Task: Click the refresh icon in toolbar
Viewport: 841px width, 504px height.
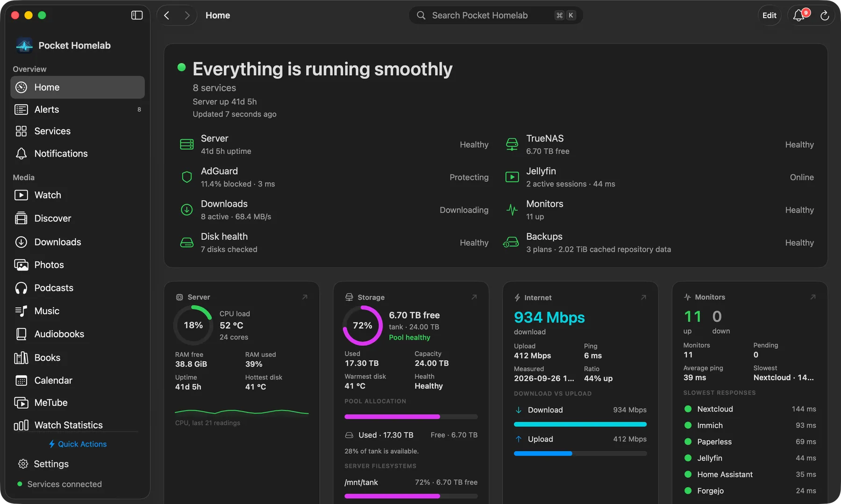Action: pyautogui.click(x=825, y=15)
